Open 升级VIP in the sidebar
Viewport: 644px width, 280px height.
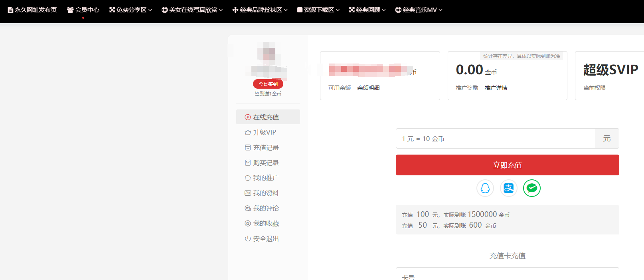(x=268, y=132)
